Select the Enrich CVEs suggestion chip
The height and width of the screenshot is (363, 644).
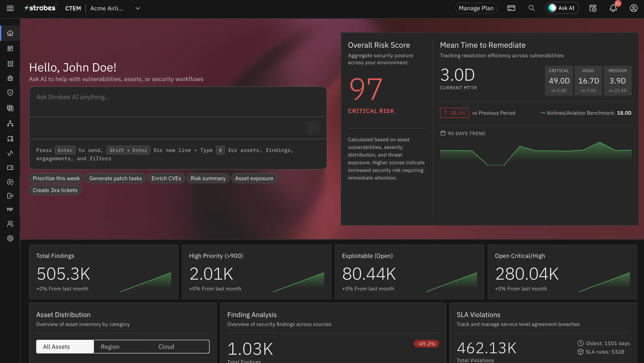pyautogui.click(x=166, y=178)
